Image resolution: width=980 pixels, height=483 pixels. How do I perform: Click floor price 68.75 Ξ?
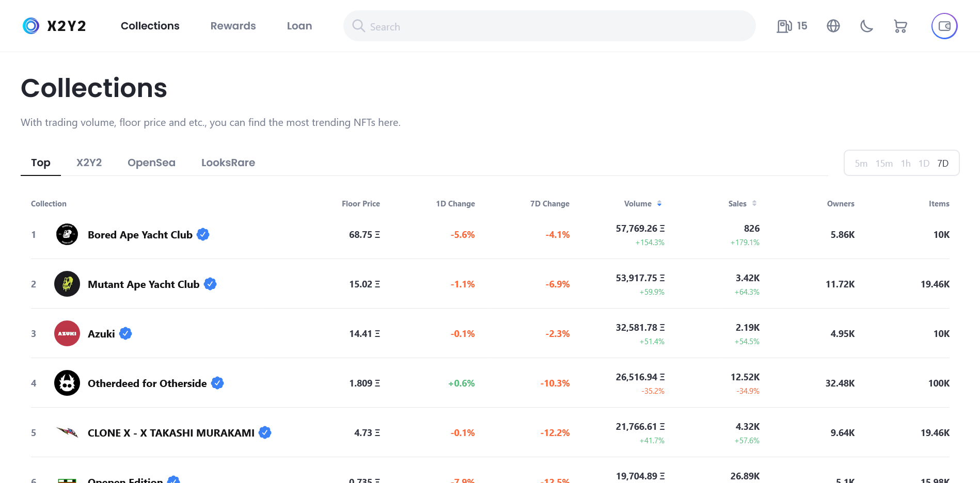coord(365,235)
